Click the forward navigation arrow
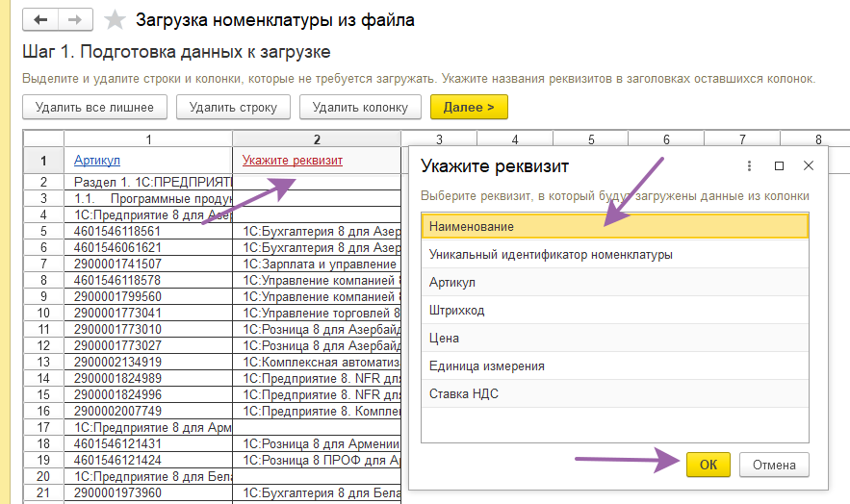The image size is (850, 504). pos(72,20)
